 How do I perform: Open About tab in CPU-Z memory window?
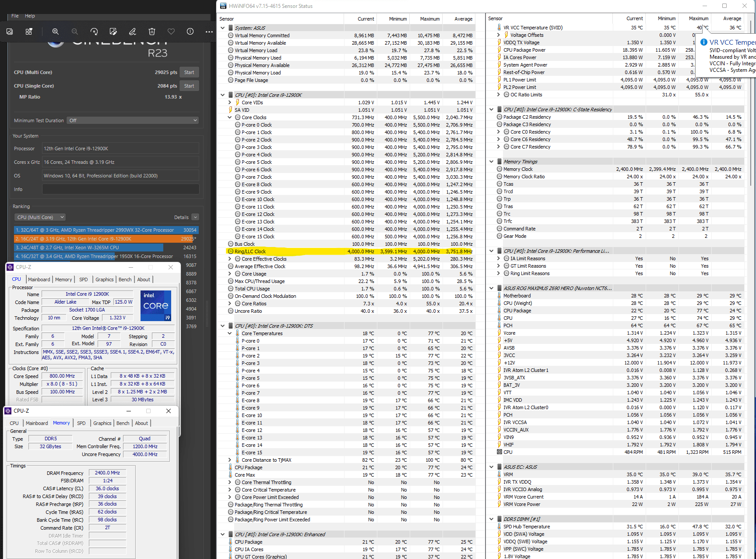141,423
